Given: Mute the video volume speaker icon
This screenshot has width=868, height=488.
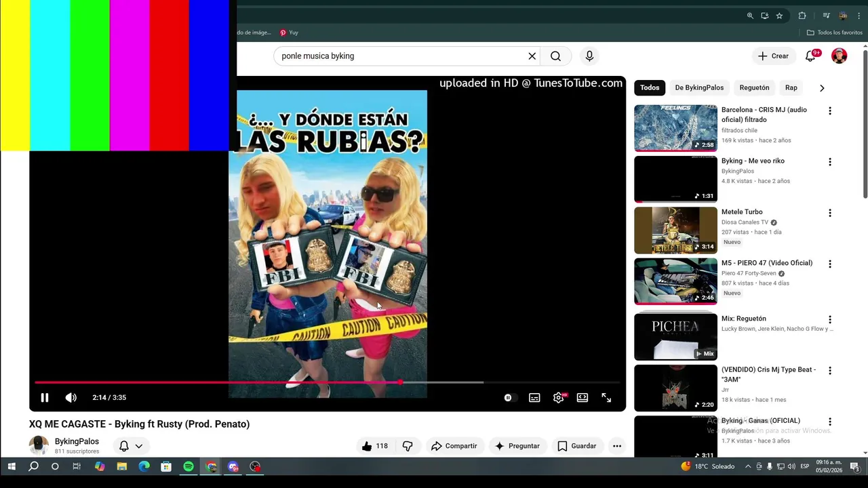Looking at the screenshot, I should (x=71, y=398).
